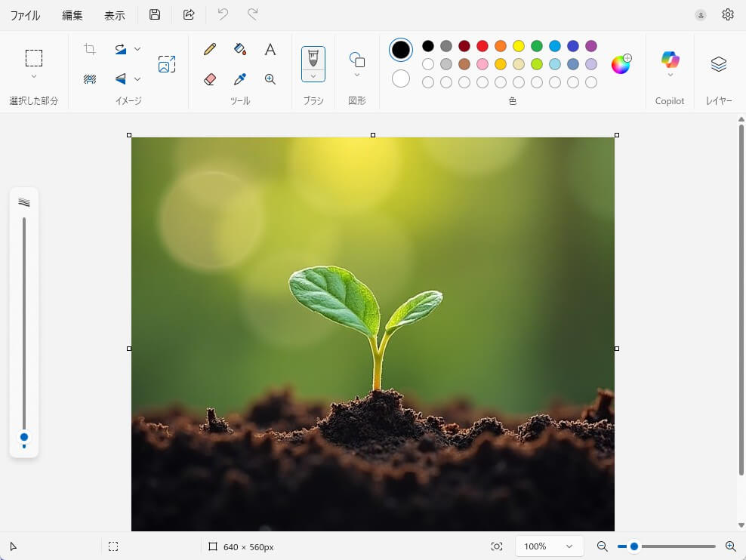The image size is (746, 560).
Task: Click the レイヤー label
Action: pyautogui.click(x=719, y=101)
